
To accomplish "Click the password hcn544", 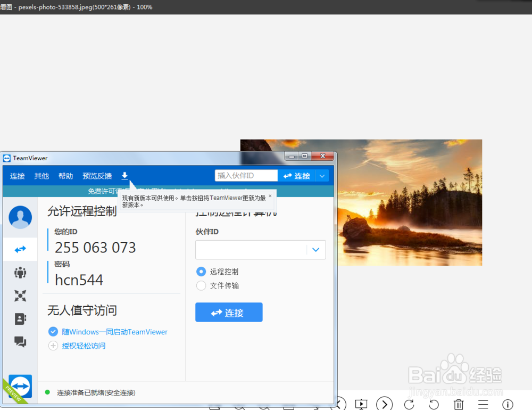I will (79, 280).
